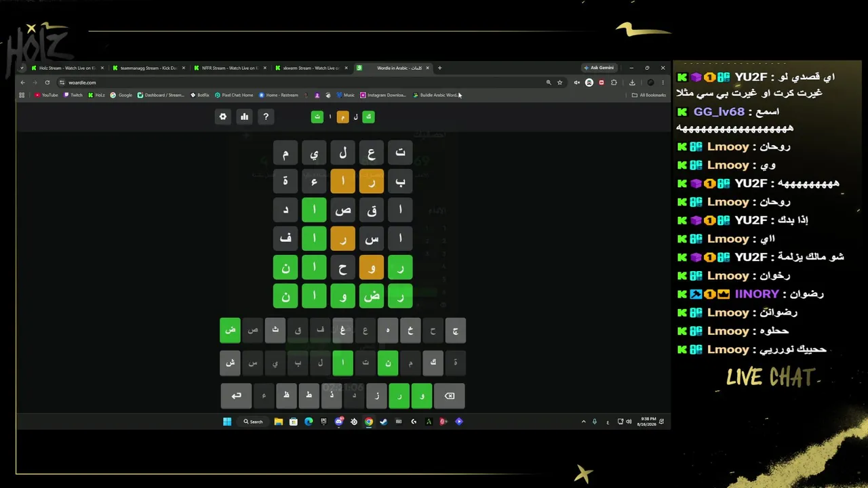Open Steam from the taskbar
868x488 pixels.
(384, 422)
